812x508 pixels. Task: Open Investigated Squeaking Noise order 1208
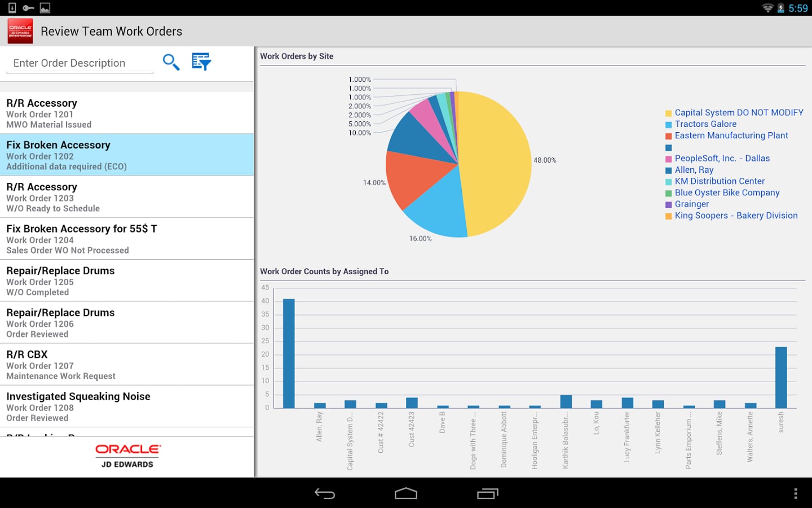coord(127,406)
